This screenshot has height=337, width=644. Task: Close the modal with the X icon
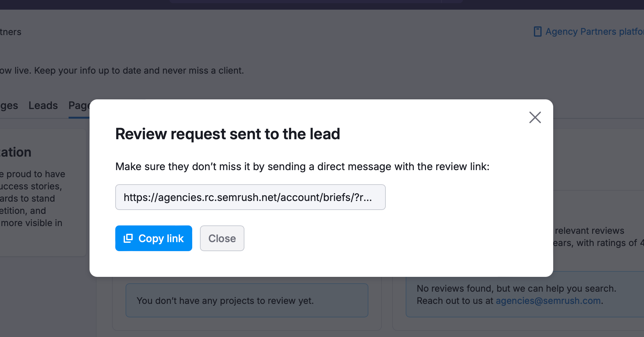click(535, 117)
